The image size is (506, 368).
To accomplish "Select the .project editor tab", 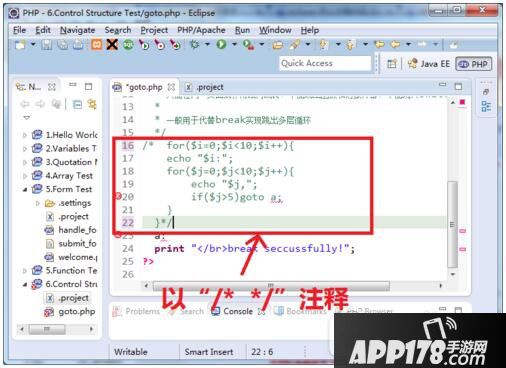I will [x=204, y=87].
